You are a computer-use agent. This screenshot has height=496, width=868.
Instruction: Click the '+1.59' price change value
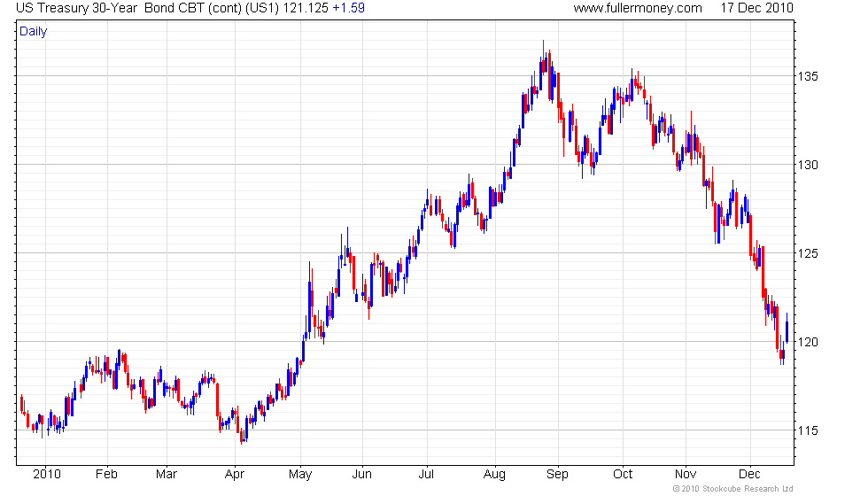348,8
